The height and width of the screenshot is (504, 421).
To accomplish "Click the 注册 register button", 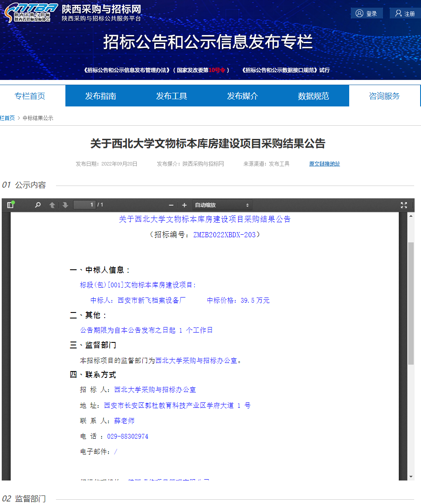I will [405, 14].
